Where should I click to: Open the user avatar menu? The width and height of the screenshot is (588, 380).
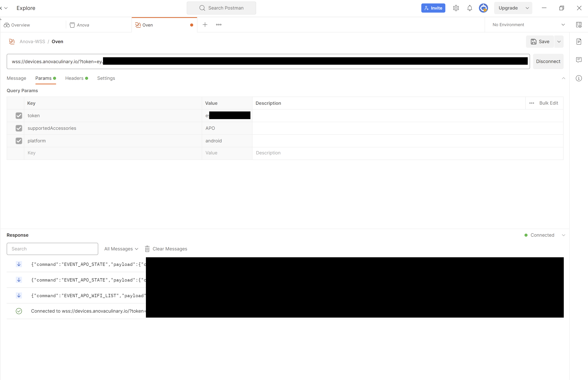pyautogui.click(x=483, y=8)
